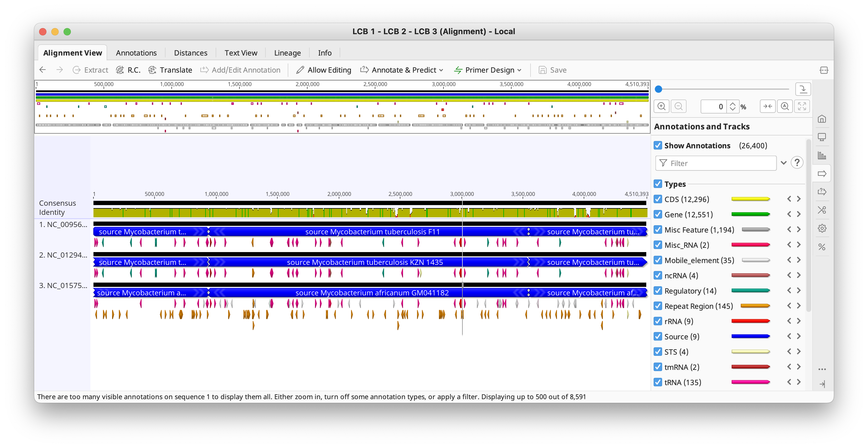Click the annotation Filter text field
This screenshot has width=868, height=448.
tap(716, 163)
